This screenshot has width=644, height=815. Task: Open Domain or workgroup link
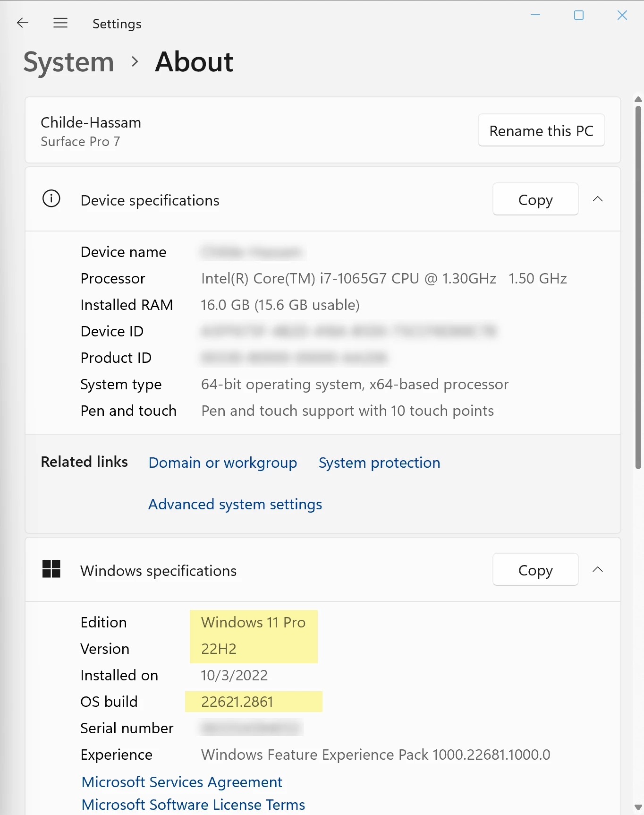point(223,463)
